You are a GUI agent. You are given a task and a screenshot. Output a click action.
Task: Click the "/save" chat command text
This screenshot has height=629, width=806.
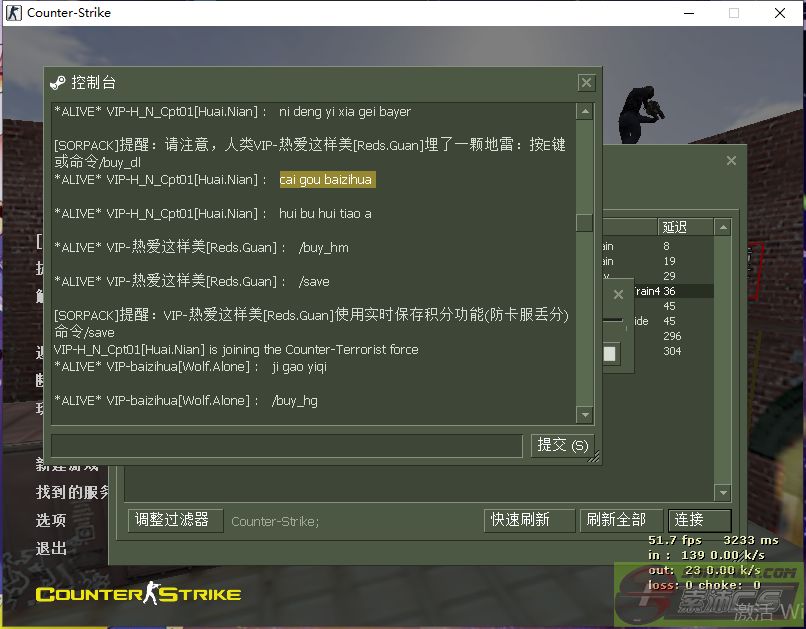coord(314,282)
